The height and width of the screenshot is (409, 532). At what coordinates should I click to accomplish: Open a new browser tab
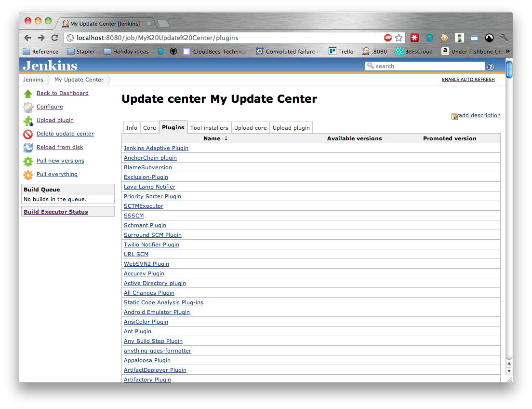pos(163,24)
